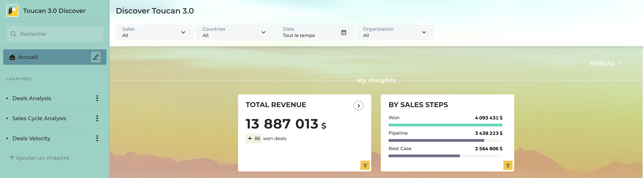
Task: Go to the Deals Analysis chapter
Action: tap(32, 98)
